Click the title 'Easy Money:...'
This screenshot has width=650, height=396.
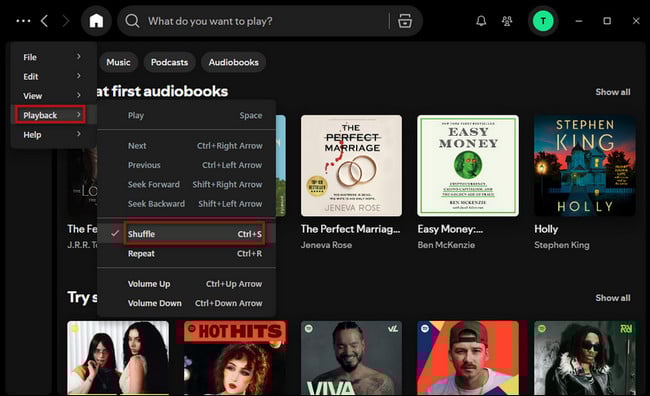[x=450, y=229]
